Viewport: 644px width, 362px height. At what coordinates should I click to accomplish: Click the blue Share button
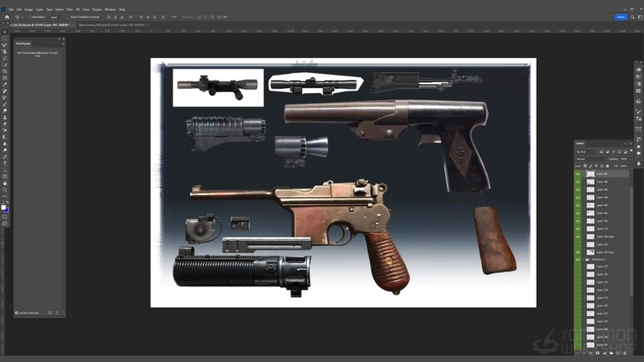click(620, 17)
